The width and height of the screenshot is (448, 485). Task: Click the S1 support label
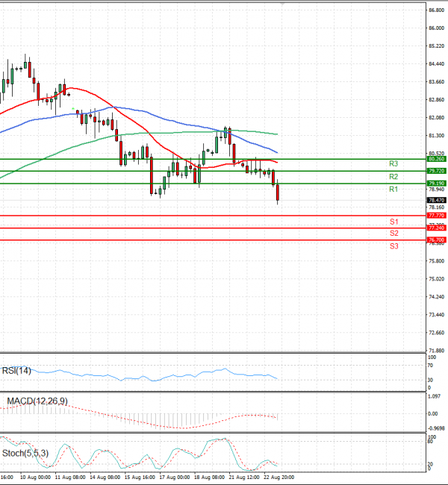tap(393, 222)
